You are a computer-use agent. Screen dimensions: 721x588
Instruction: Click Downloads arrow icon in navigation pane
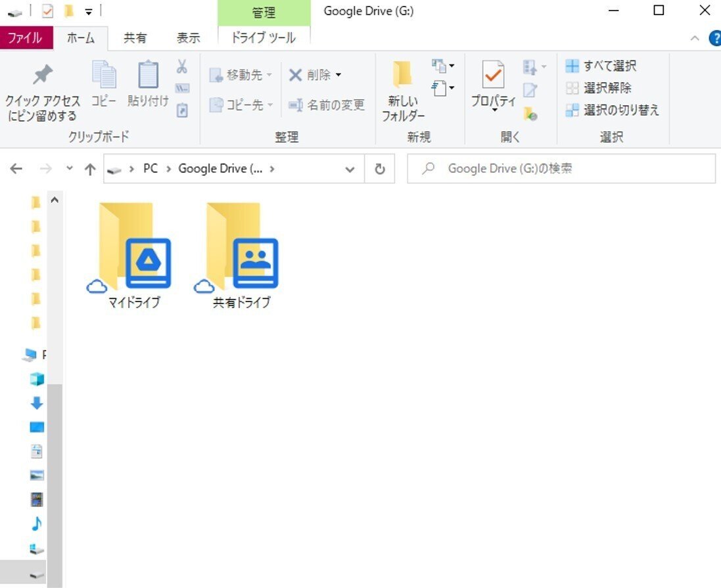(x=37, y=403)
